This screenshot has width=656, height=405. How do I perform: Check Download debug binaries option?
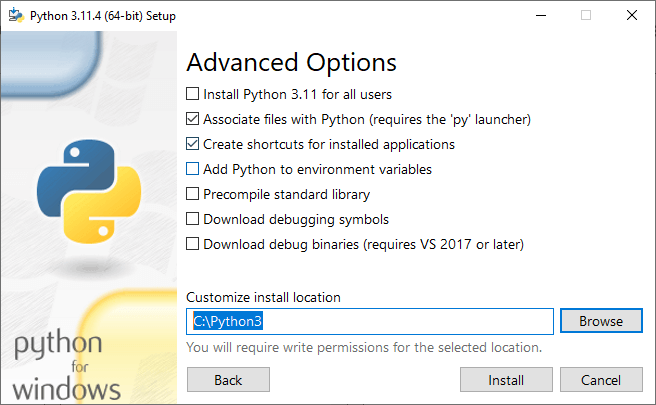(193, 244)
